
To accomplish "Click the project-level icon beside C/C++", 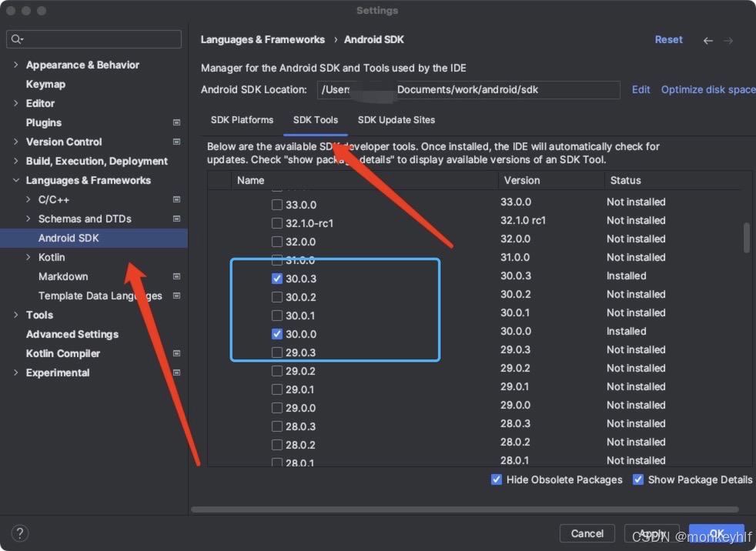I will (176, 199).
